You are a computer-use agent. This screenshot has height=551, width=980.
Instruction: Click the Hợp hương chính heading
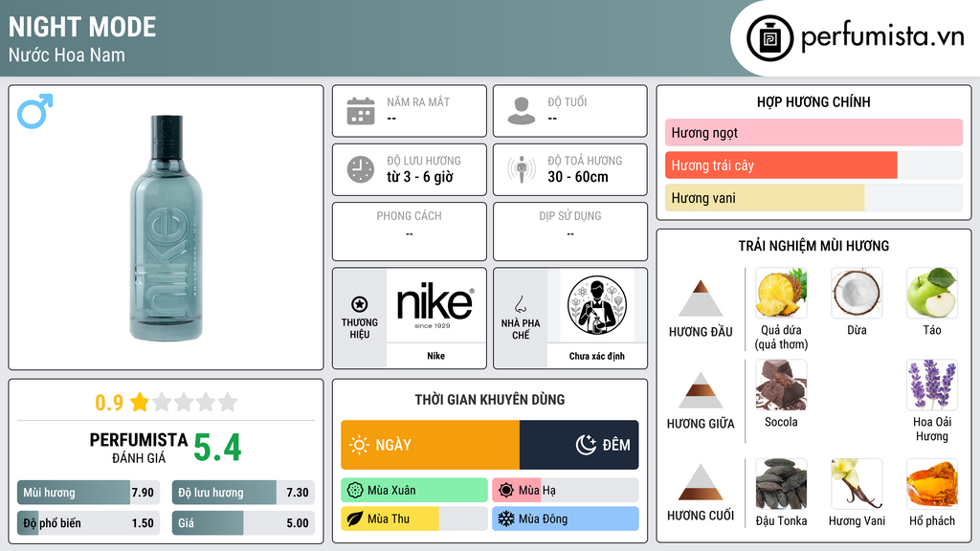pyautogui.click(x=813, y=101)
